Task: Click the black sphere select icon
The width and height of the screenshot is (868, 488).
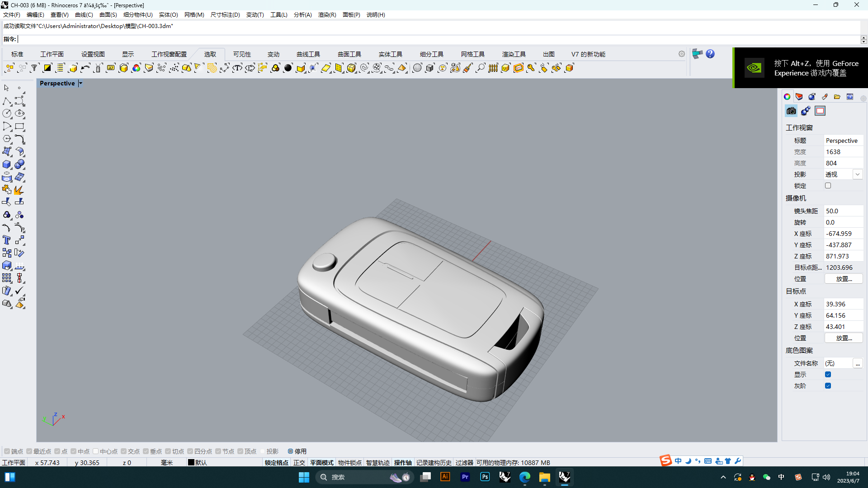Action: pos(288,68)
